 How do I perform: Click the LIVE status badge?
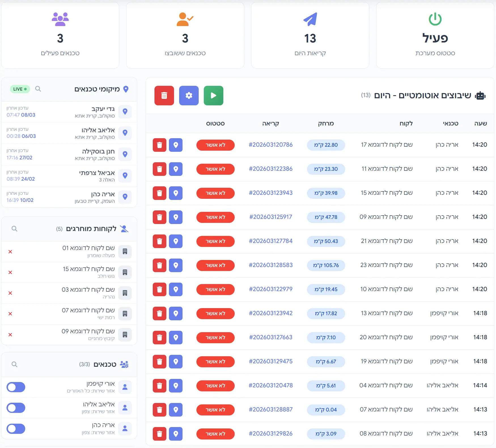coord(20,89)
